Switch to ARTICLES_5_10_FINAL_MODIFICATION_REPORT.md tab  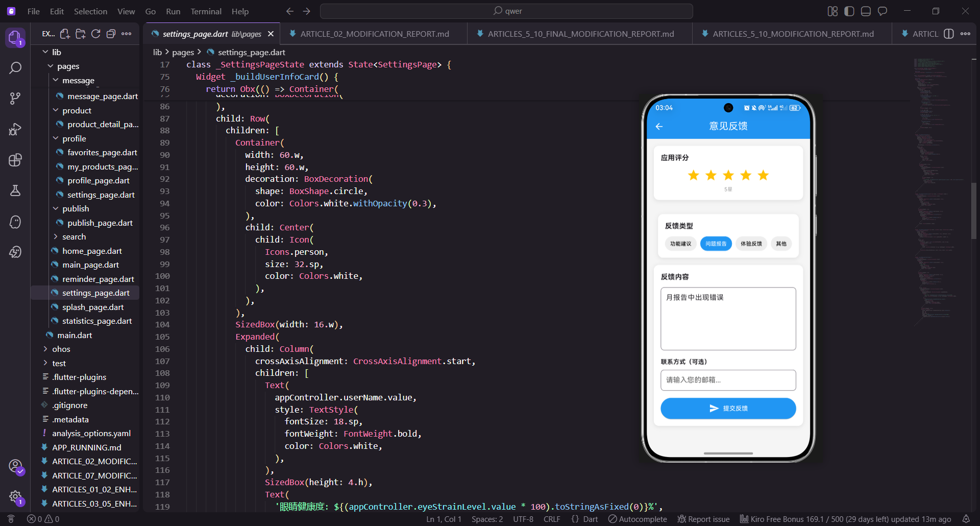coord(580,34)
